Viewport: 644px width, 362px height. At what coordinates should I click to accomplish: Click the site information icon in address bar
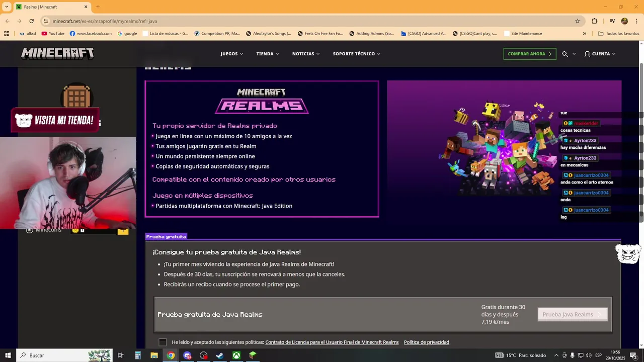[x=46, y=21]
